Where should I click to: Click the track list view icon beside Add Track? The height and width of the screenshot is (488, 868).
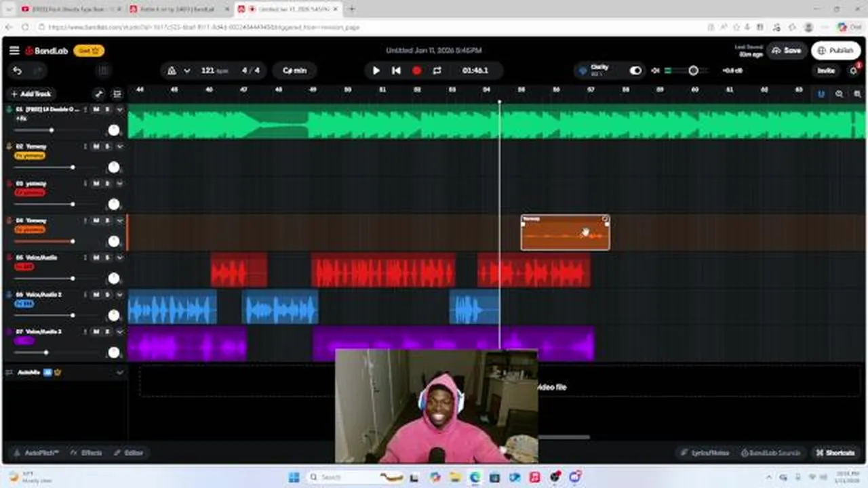pyautogui.click(x=117, y=94)
